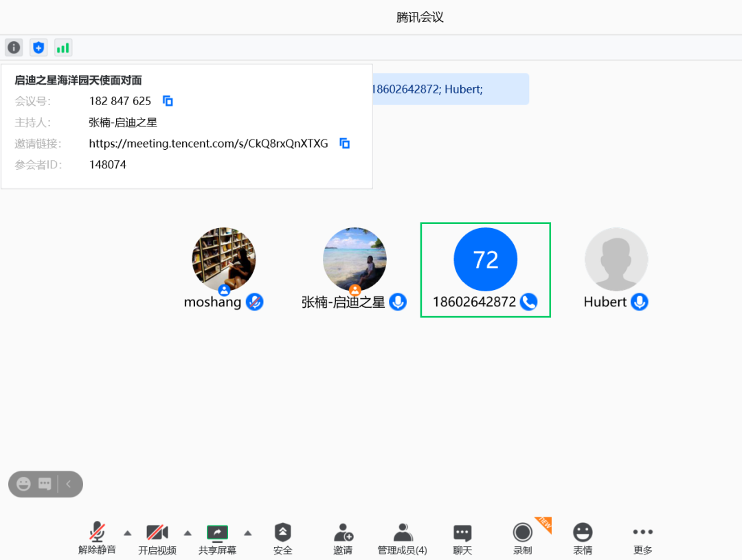Click the name label 18602642872
The height and width of the screenshot is (560, 742).
point(474,302)
